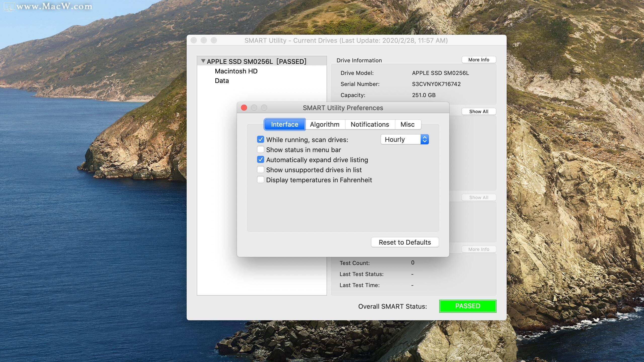Click the green PASSED status indicator
The width and height of the screenshot is (644, 362).
click(467, 306)
